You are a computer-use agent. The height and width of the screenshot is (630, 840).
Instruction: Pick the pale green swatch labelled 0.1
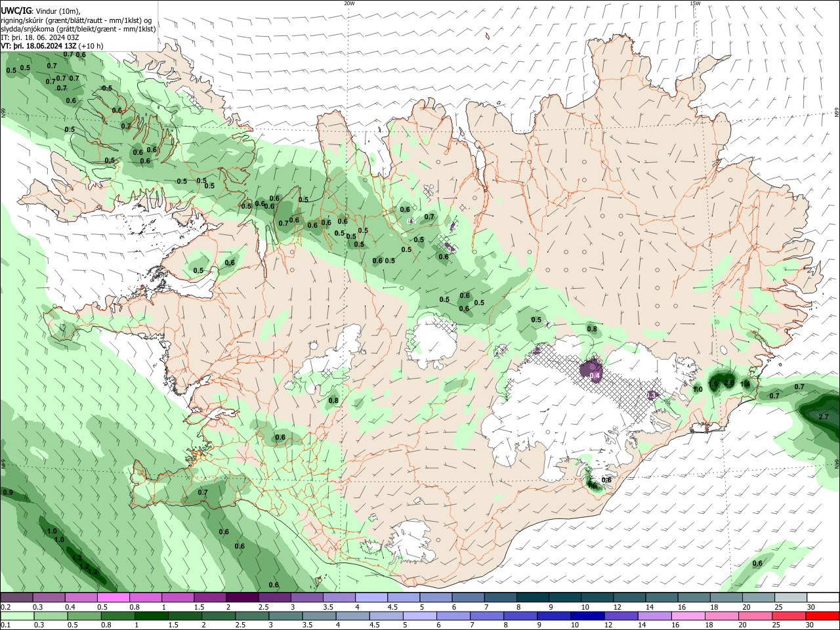(x=16, y=616)
